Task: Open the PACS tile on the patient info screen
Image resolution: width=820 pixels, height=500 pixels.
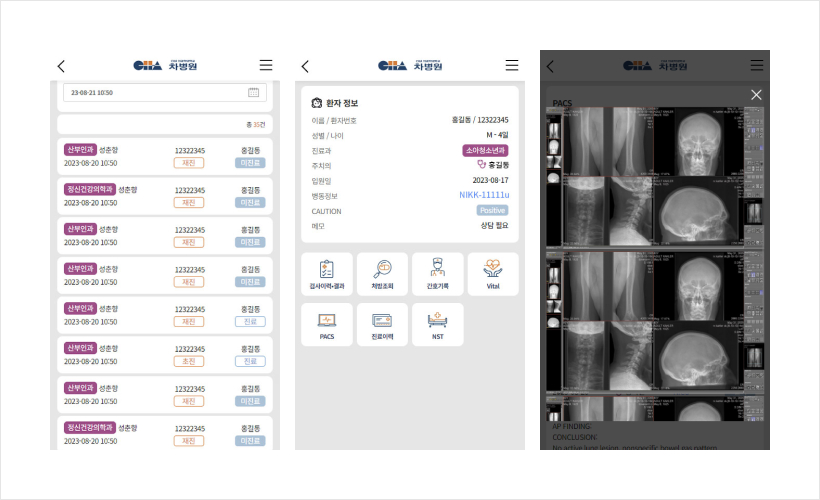Action: click(x=327, y=324)
